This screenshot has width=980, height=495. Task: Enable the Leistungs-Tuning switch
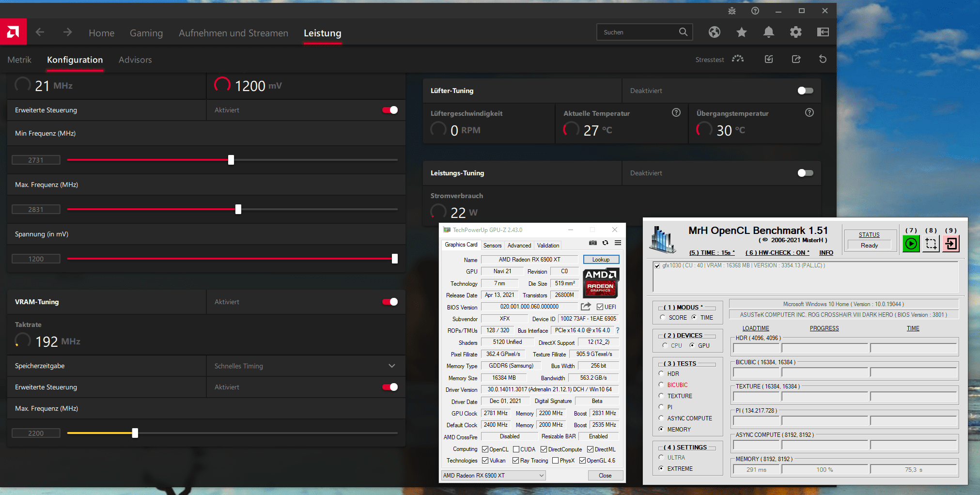[x=805, y=173]
